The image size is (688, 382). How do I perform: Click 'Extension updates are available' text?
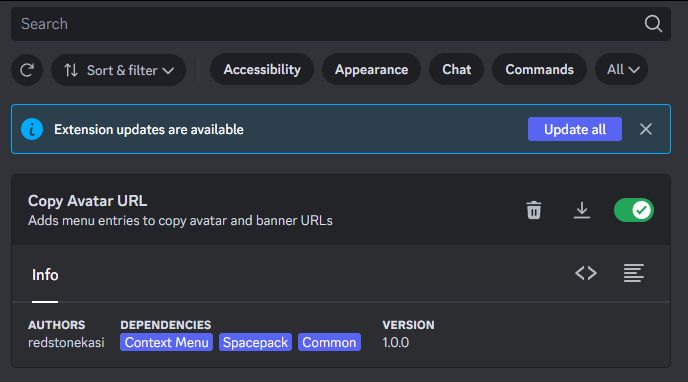149,129
